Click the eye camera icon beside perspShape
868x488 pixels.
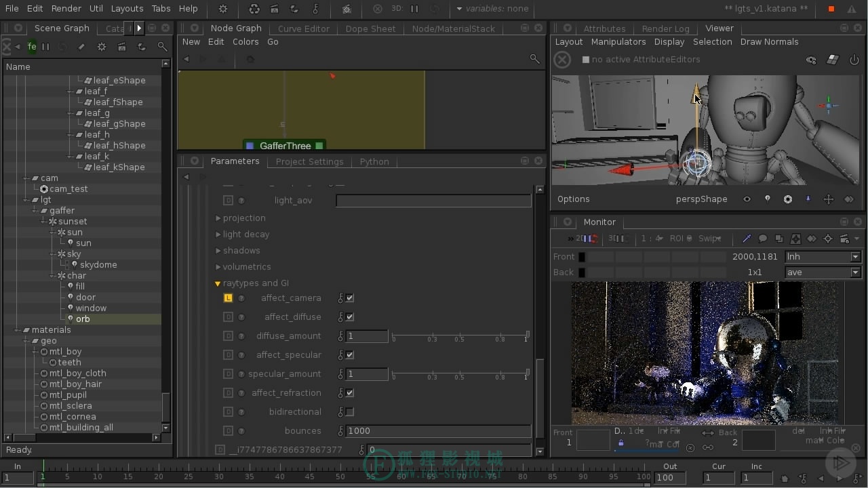pos(747,199)
